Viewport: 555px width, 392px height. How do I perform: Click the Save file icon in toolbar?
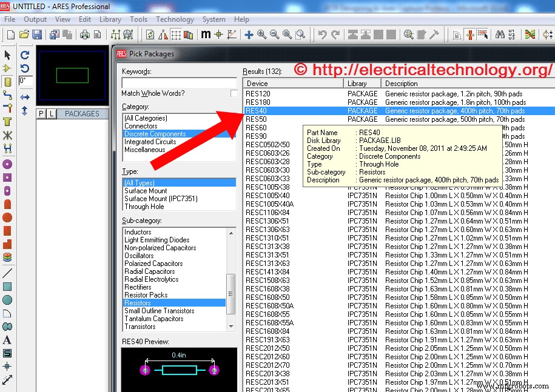(x=37, y=35)
